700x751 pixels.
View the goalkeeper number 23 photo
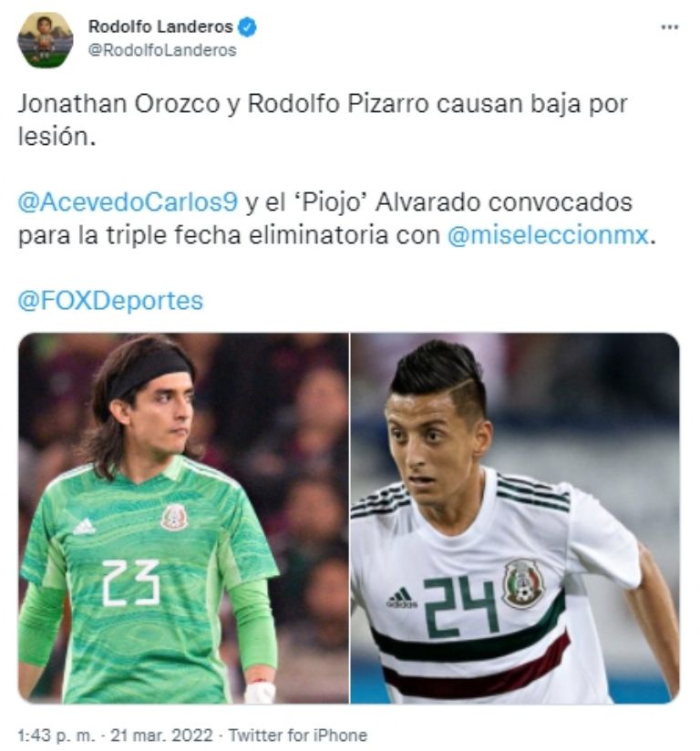pyautogui.click(x=183, y=519)
